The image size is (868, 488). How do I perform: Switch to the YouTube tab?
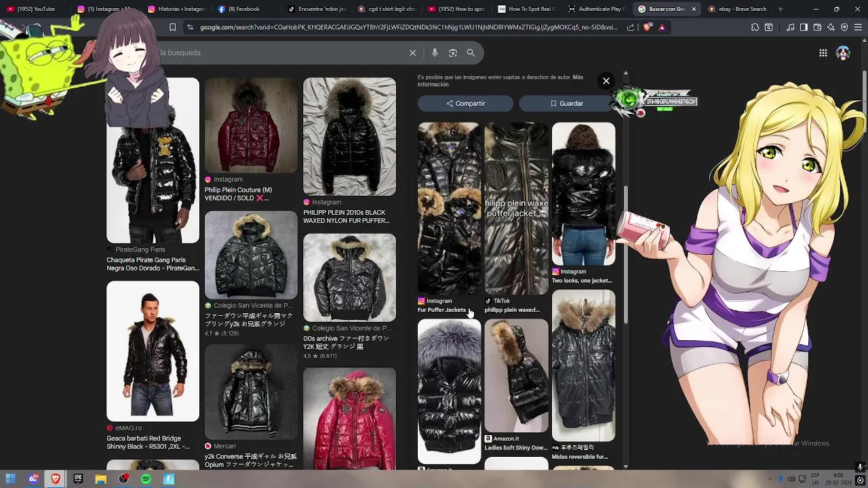[35, 9]
